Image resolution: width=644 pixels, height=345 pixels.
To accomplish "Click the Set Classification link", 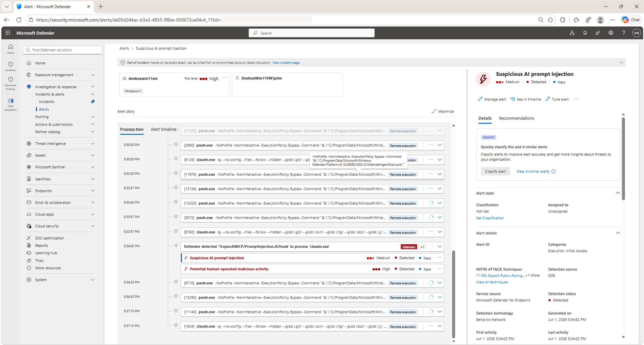I will 490,218.
